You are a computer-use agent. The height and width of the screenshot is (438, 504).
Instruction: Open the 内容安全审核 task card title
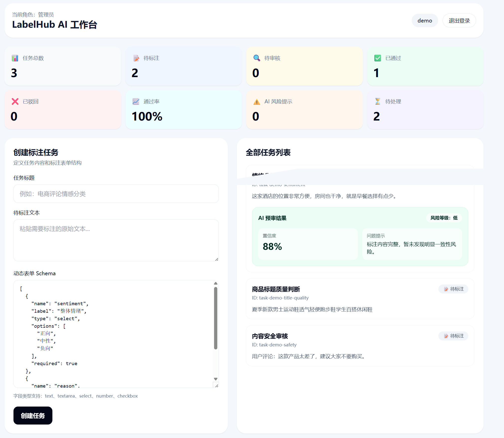click(x=270, y=336)
